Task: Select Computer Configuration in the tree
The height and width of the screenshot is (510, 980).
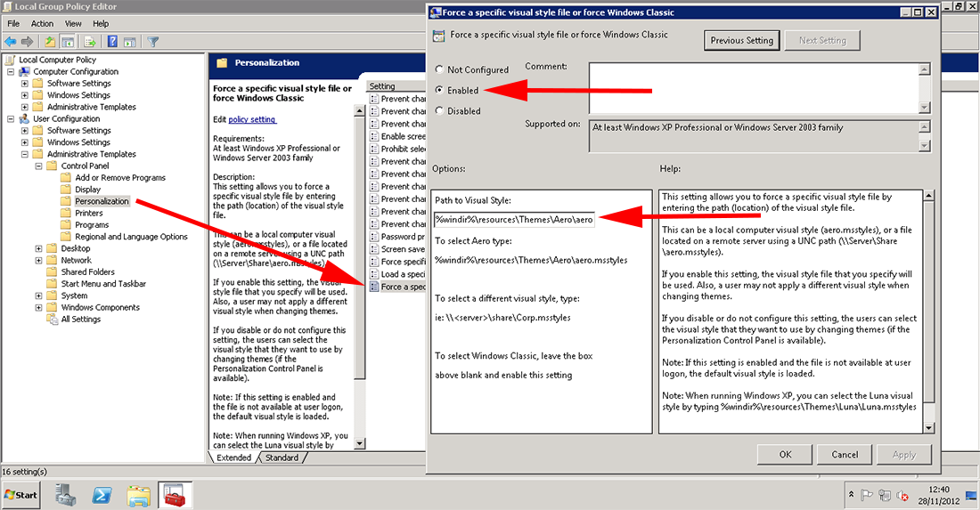Action: pyautogui.click(x=76, y=72)
